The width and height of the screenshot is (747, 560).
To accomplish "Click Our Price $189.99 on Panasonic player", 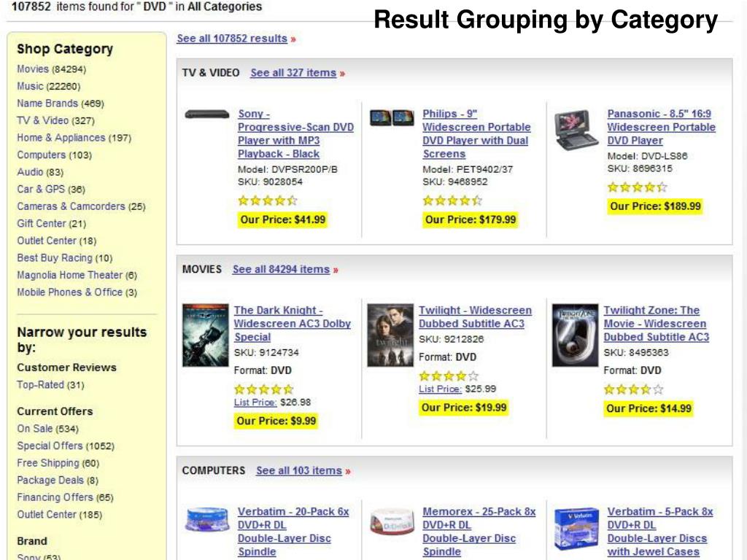I will click(x=655, y=206).
